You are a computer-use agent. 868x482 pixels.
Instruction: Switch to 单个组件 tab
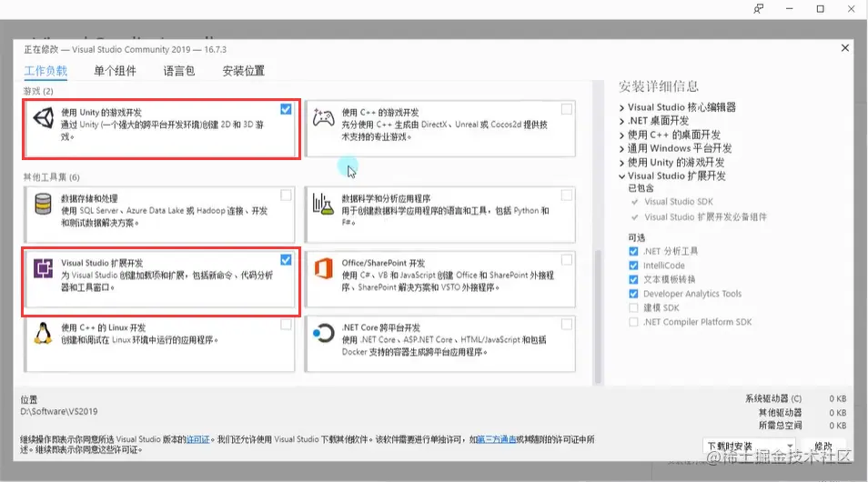[116, 71]
